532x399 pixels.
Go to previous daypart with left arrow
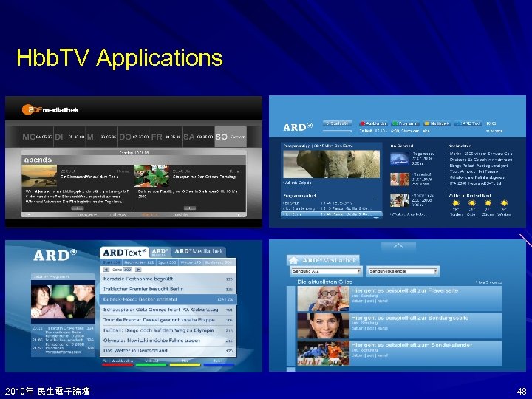[29, 214]
